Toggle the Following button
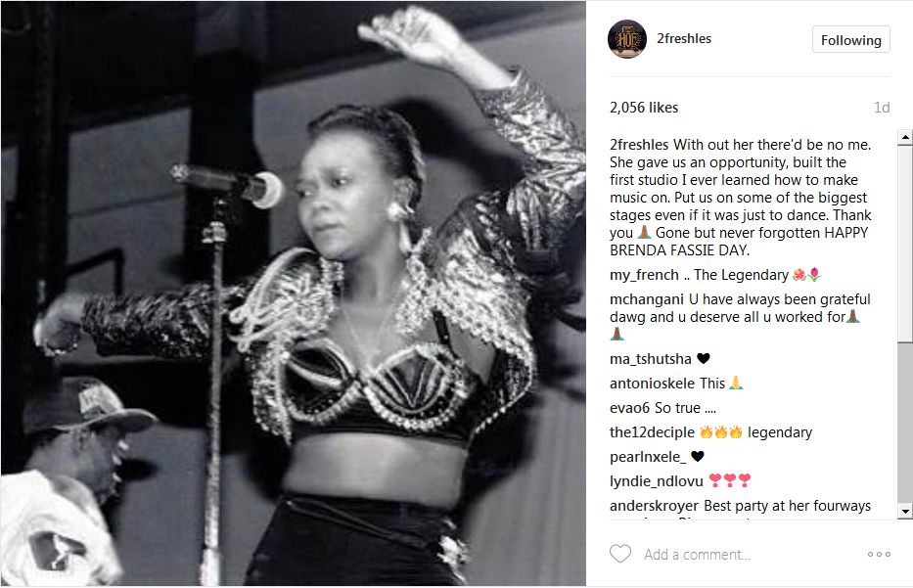Viewport: 913px width, 588px height. pos(850,39)
